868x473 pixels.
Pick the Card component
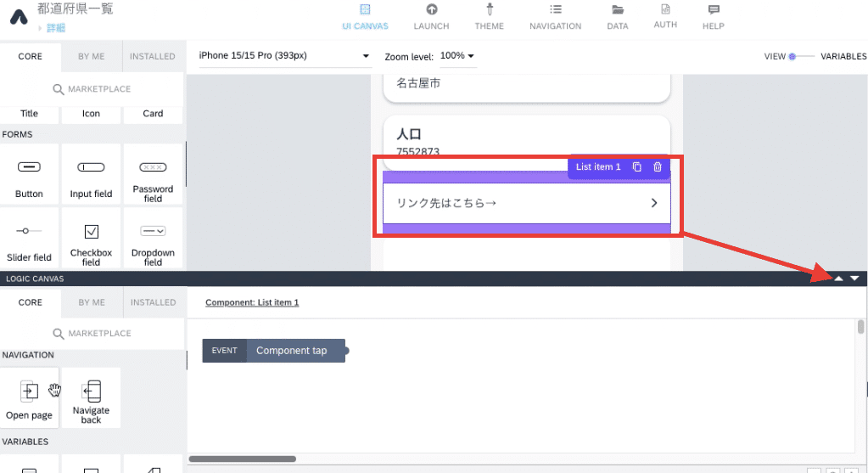(x=153, y=114)
